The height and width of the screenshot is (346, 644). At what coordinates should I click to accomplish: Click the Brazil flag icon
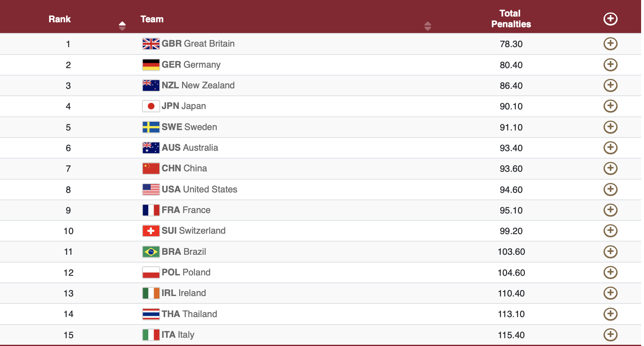151,252
